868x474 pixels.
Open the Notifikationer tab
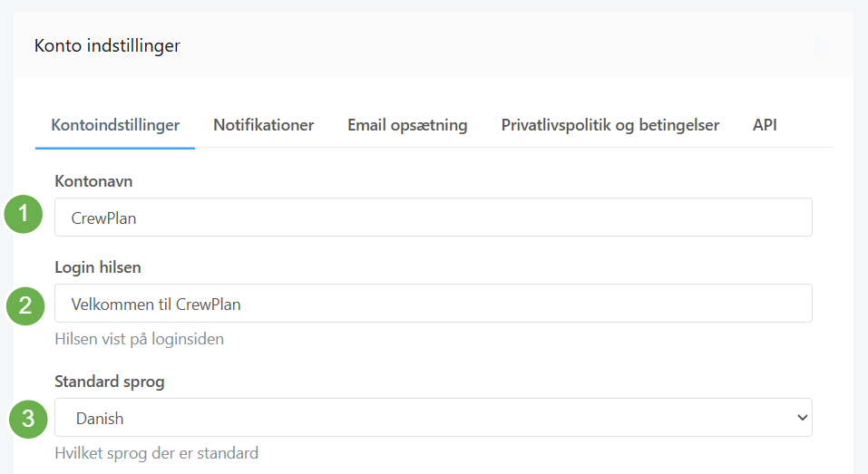coord(264,125)
